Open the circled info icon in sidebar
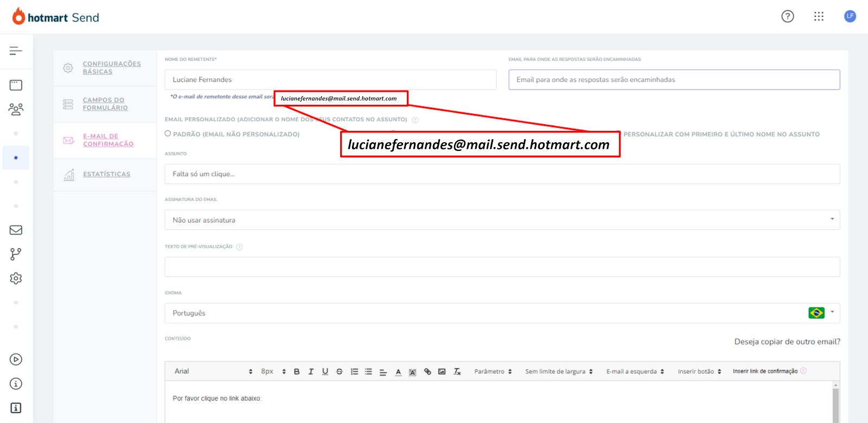 click(16, 384)
